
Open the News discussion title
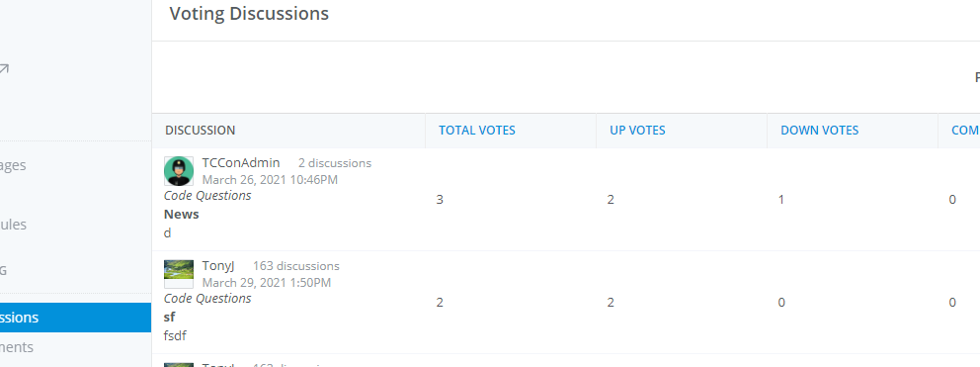coord(181,215)
